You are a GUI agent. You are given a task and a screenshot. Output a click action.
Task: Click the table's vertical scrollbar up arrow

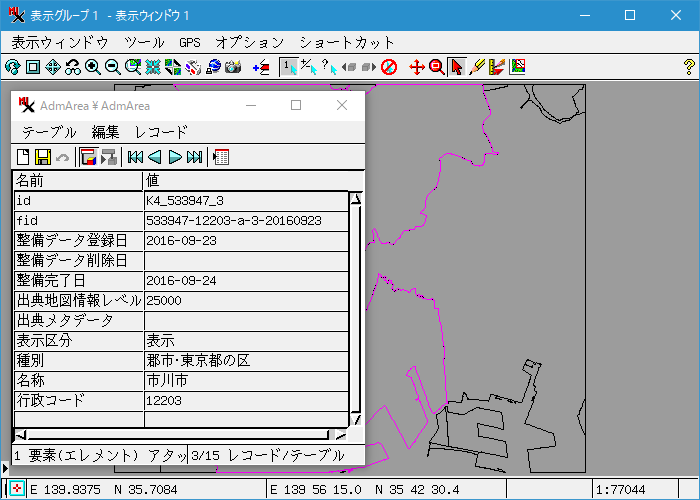pyautogui.click(x=355, y=199)
